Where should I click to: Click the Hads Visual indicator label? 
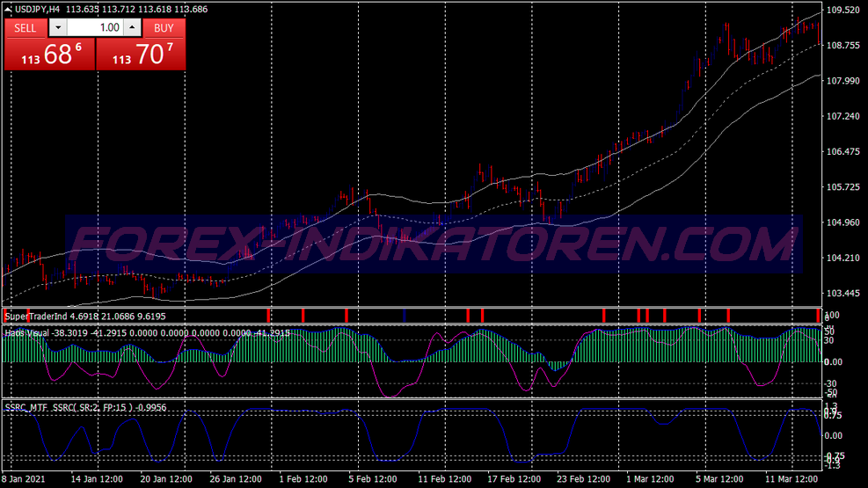click(x=26, y=333)
